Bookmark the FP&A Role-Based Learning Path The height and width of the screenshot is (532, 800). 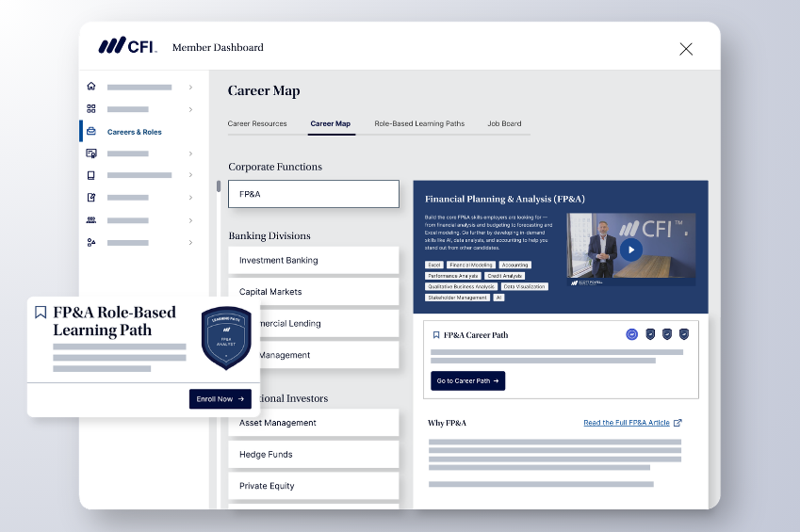pos(41,313)
